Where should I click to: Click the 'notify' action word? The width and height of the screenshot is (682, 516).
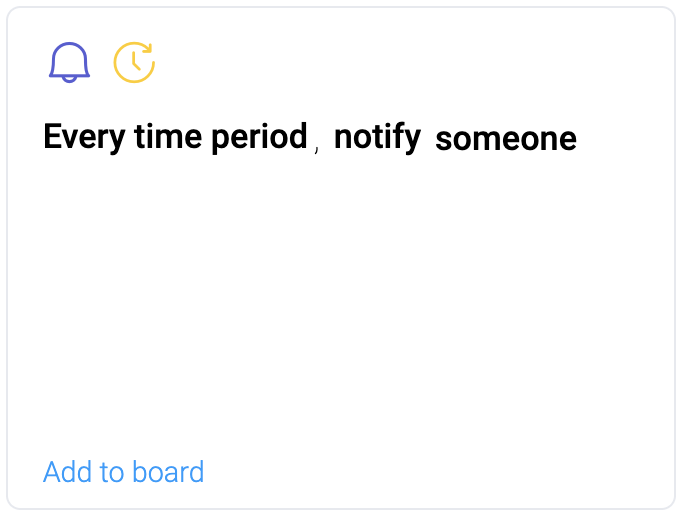coord(377,137)
